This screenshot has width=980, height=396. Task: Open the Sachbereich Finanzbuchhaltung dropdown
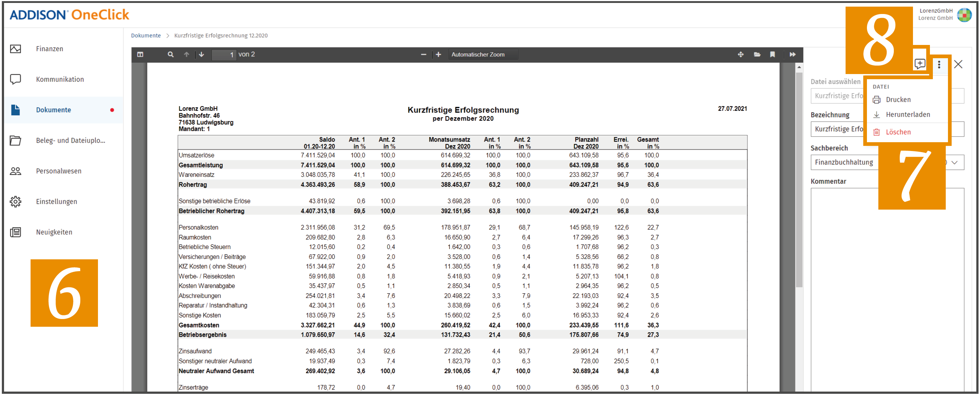(x=887, y=162)
